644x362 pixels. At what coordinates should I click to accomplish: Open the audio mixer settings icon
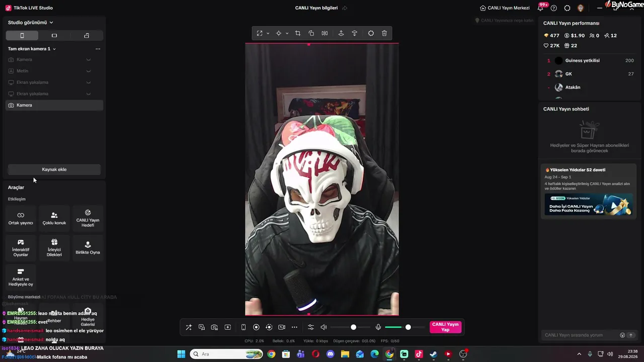point(310,327)
